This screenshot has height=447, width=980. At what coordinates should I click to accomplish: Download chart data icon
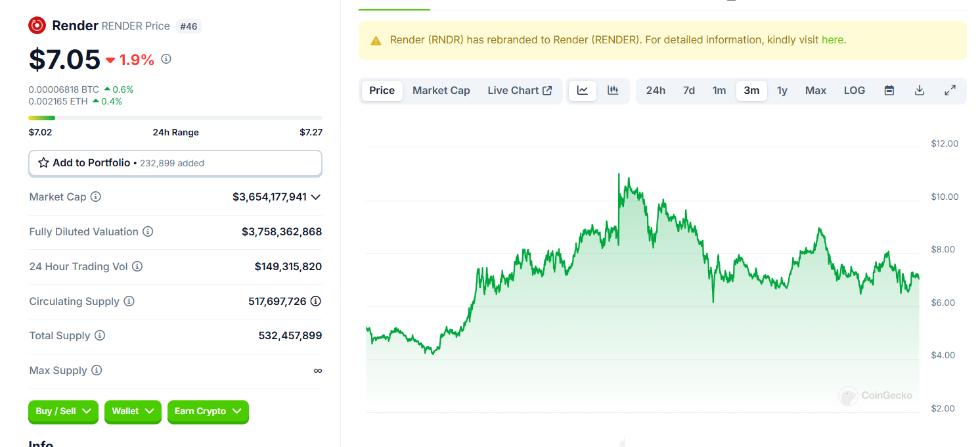coord(920,91)
